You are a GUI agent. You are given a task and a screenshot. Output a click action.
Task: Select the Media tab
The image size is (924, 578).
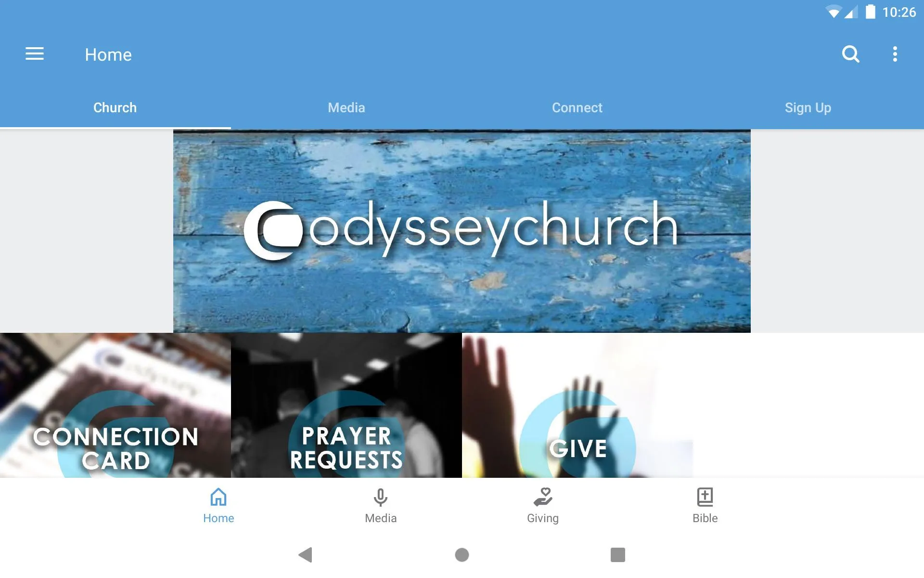[x=346, y=107]
